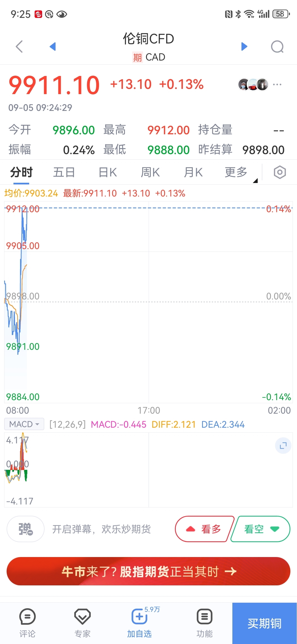Toggle the 弹 bullet comments switch
Image resolution: width=297 pixels, height=644 pixels.
point(26,529)
